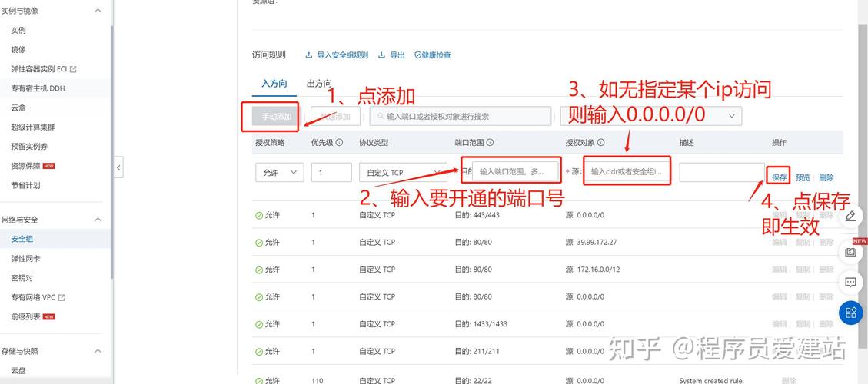
Task: Click 复制 in the 172.16.0.0/12 rule row
Action: (803, 270)
